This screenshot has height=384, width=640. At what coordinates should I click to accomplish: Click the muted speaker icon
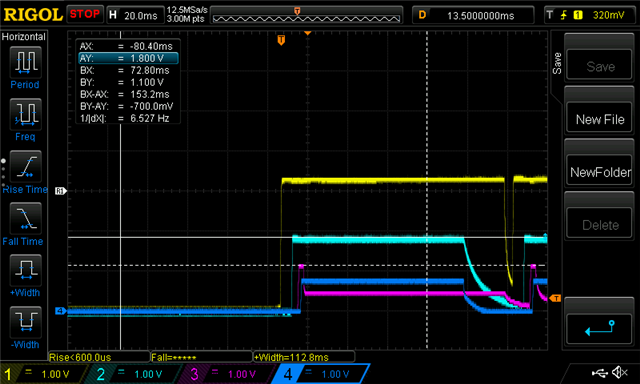[620, 372]
